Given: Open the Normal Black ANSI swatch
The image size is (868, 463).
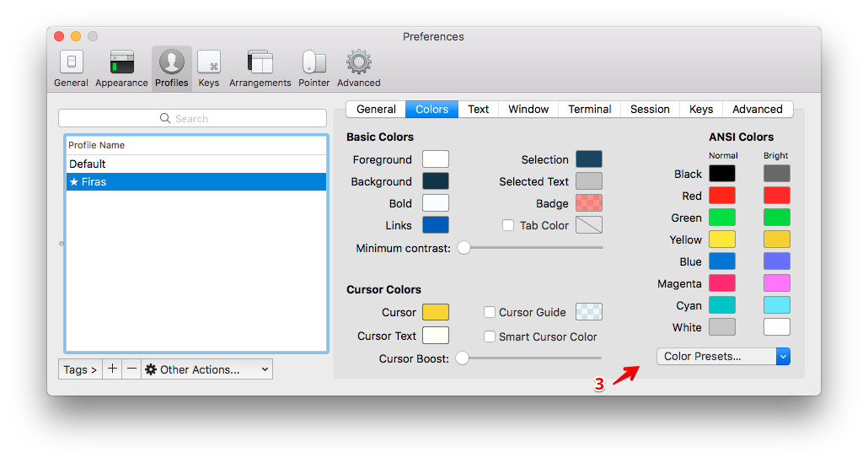Looking at the screenshot, I should 722,174.
